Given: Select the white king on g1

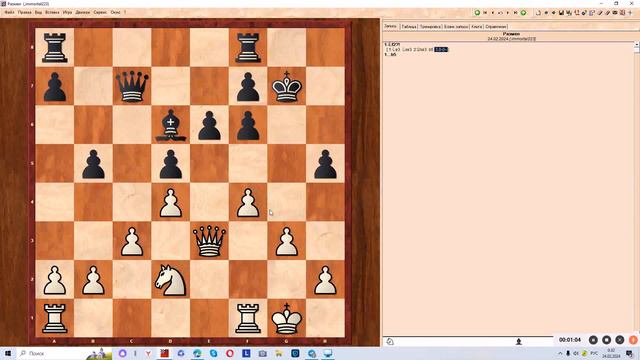Looking at the screenshot, I should pyautogui.click(x=287, y=318).
